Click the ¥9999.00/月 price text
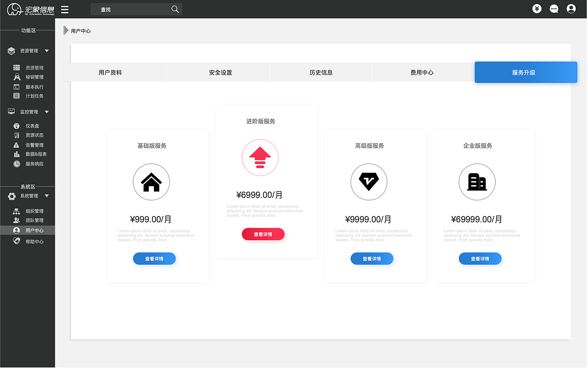This screenshot has width=588, height=368. click(x=368, y=219)
